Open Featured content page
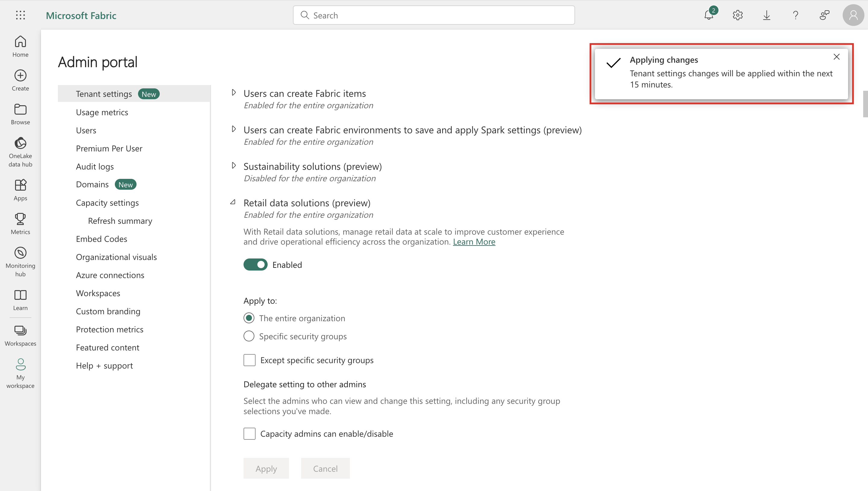868x491 pixels. click(108, 348)
